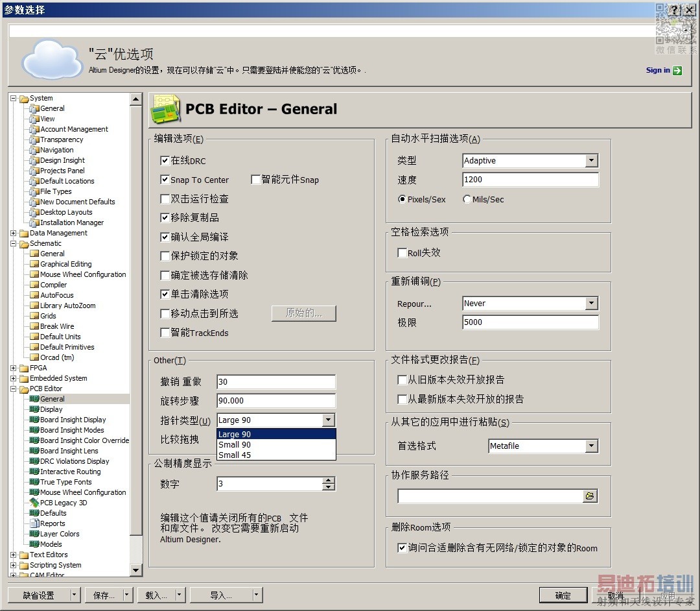This screenshot has width=700, height=611.
Task: Click the PCB icon beside Models
Action: pyautogui.click(x=34, y=544)
